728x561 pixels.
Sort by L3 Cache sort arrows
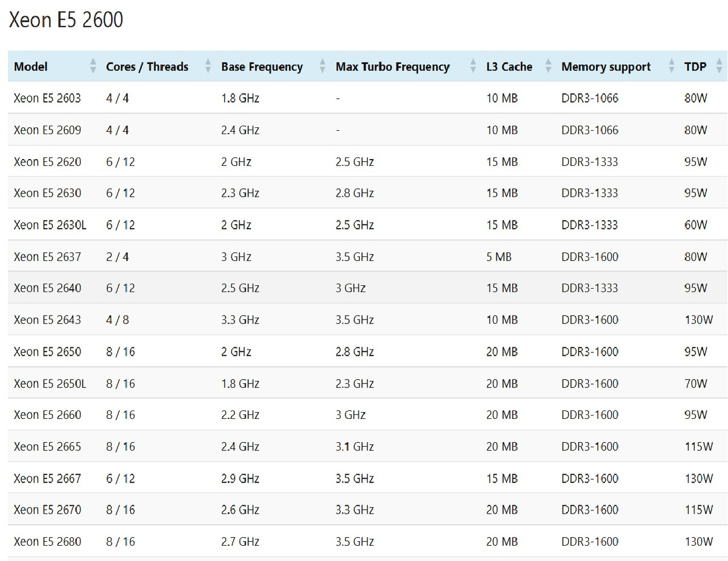click(x=548, y=66)
